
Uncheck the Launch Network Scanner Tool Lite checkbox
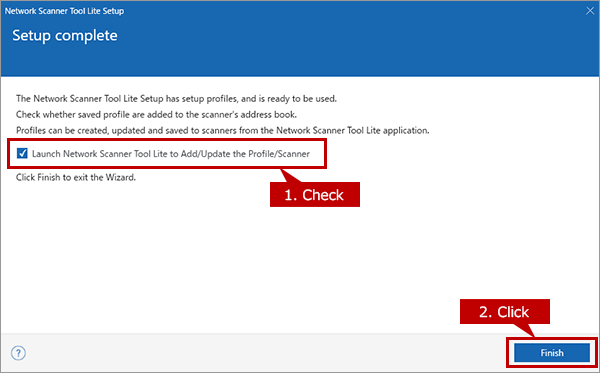[x=22, y=153]
